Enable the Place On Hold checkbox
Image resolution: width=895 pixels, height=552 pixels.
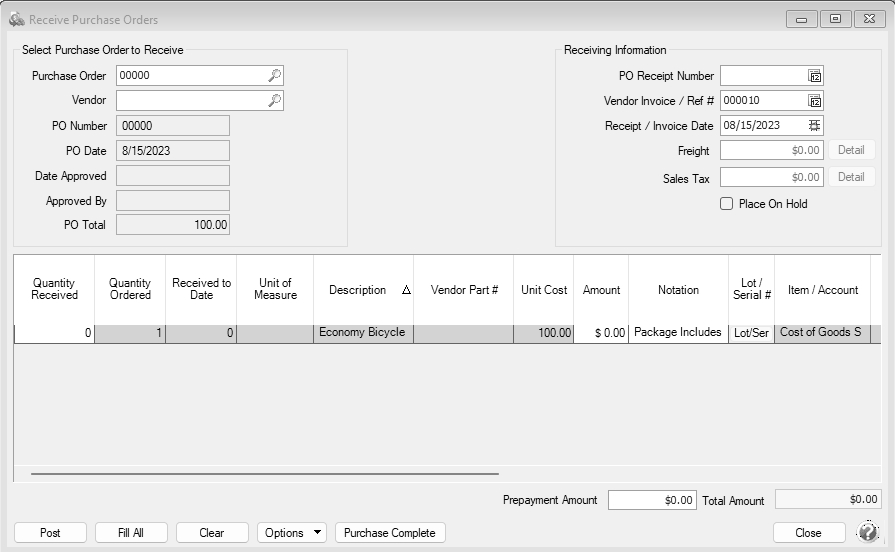click(x=727, y=204)
